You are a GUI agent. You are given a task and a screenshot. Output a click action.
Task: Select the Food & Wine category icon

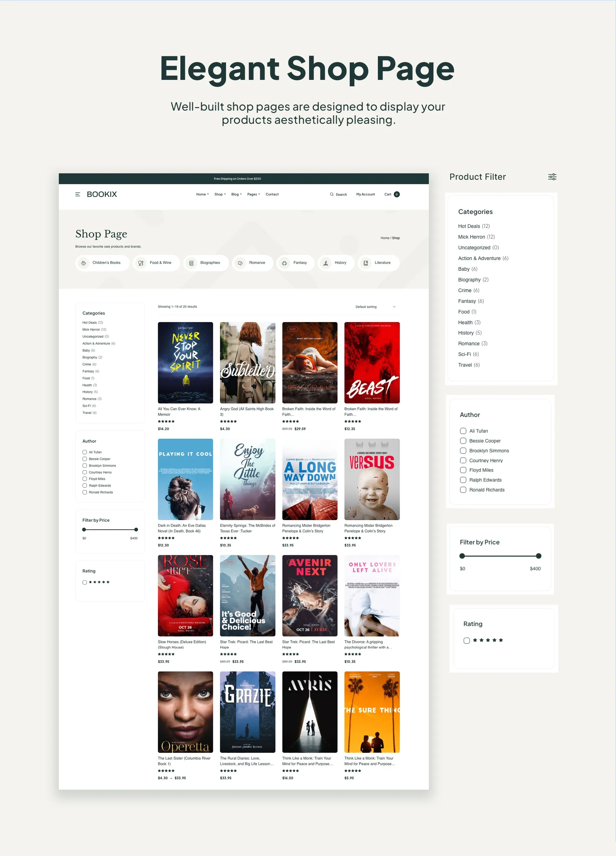pos(141,263)
